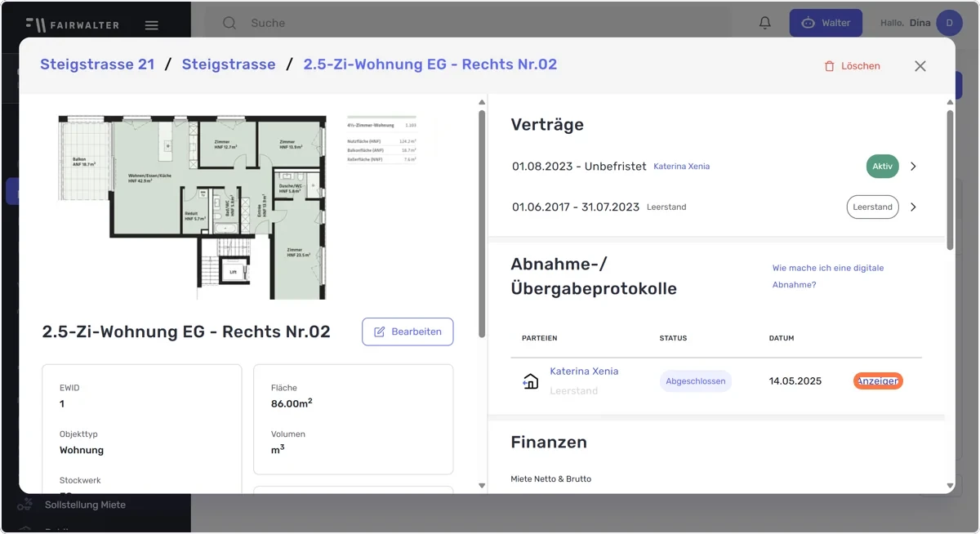Open Katerina Xenia in the Unbefristet contract row

click(681, 167)
